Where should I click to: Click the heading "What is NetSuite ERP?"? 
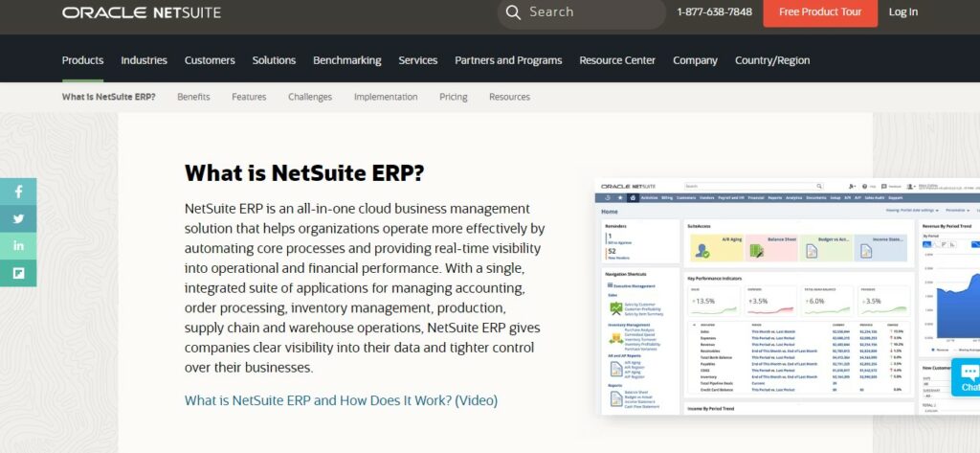click(x=304, y=173)
